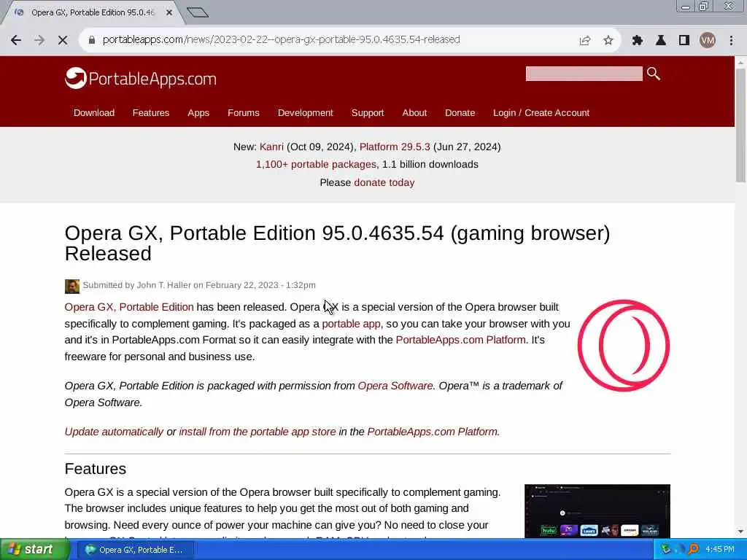Click the address bar URL
The width and height of the screenshot is (747, 560).
[281, 39]
